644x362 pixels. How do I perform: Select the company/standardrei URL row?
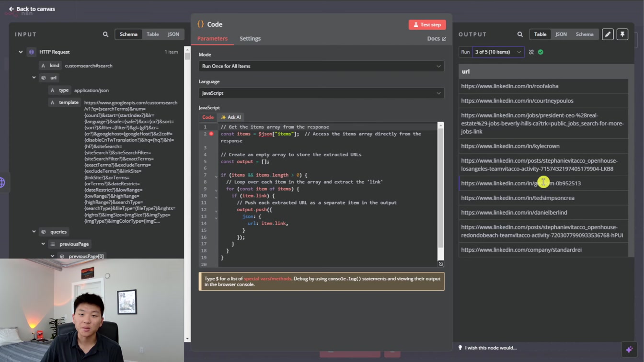pyautogui.click(x=543, y=250)
